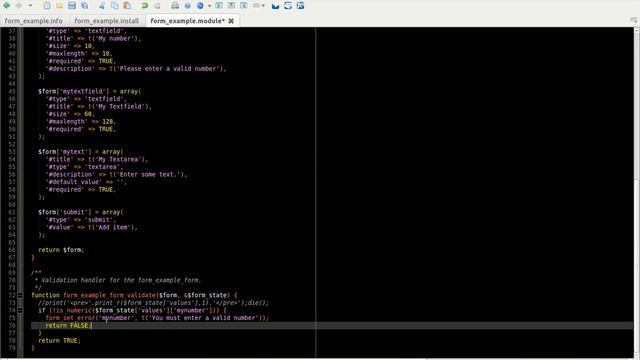Click 'Validation handler' comment line
The image size is (640, 360).
pos(118,280)
